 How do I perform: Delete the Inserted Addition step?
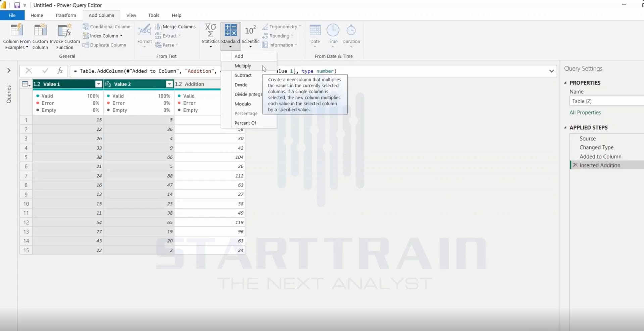pos(575,165)
